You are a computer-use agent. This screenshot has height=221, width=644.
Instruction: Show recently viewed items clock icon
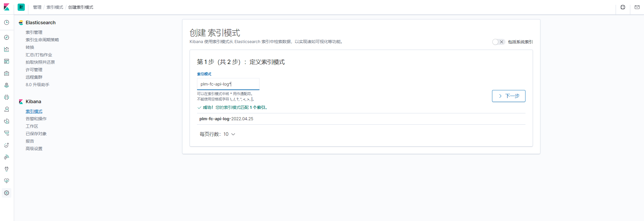(7, 22)
